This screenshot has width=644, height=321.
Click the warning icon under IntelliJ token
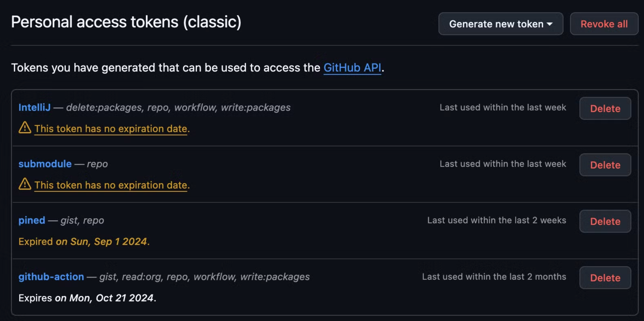tap(25, 127)
